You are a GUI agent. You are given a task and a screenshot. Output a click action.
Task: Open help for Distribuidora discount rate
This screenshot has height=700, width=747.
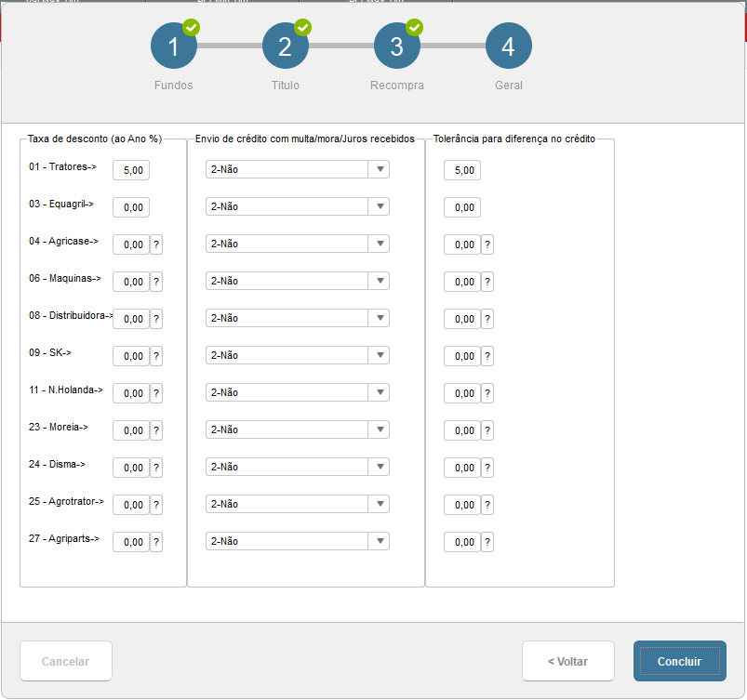[156, 319]
